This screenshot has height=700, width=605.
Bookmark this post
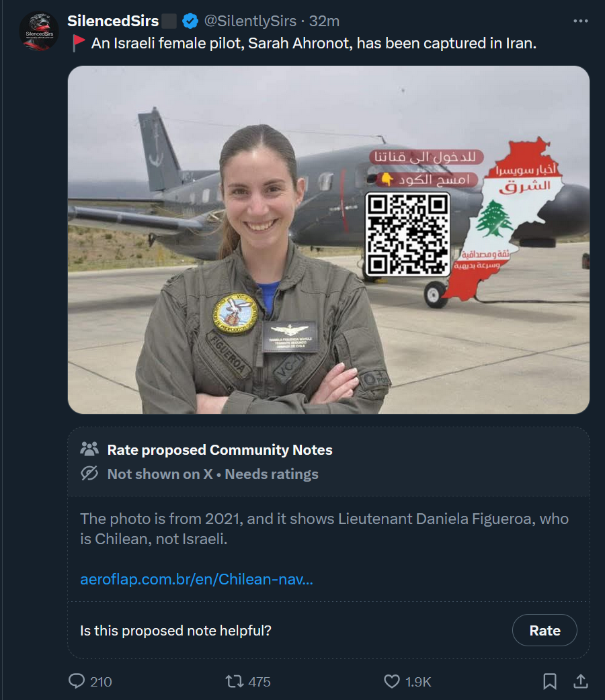coord(550,681)
